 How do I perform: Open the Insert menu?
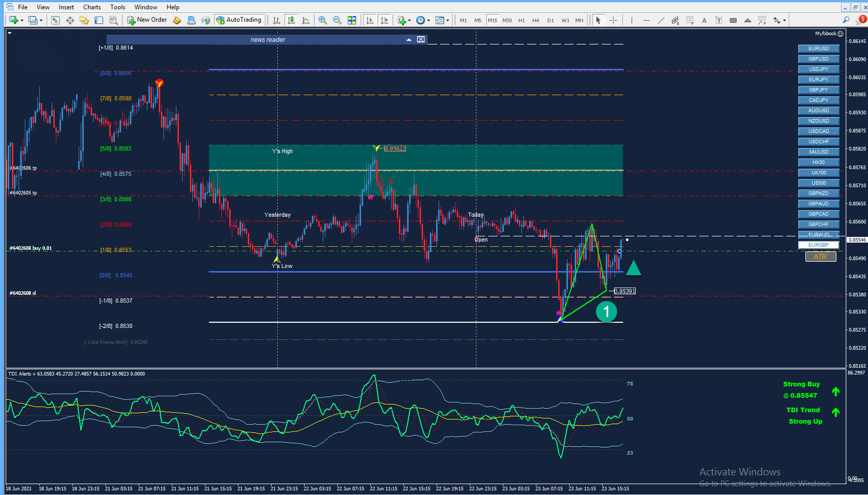point(66,7)
